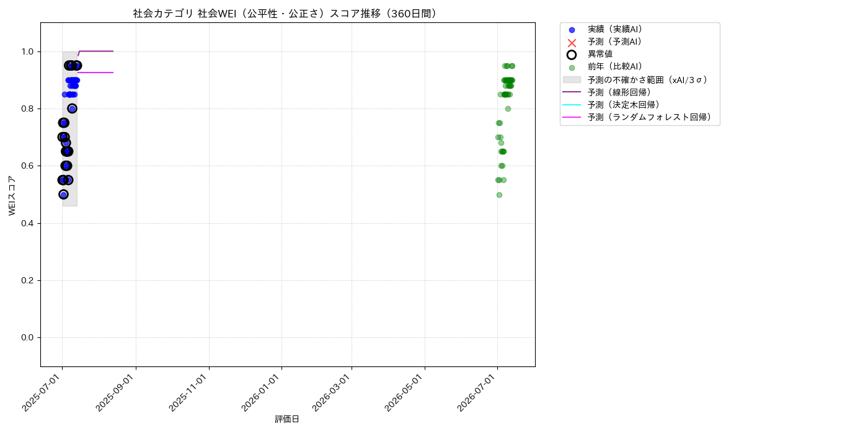Click the blue 実績（実績AI） legend marker

[572, 30]
